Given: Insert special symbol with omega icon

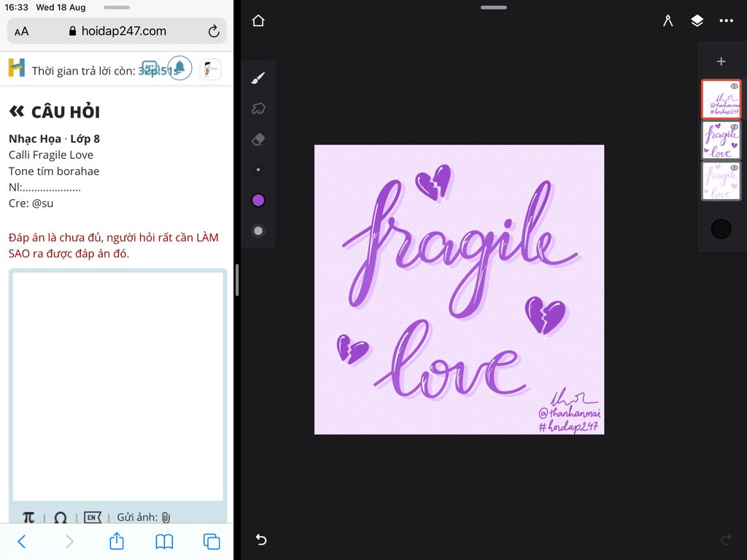Looking at the screenshot, I should click(60, 517).
